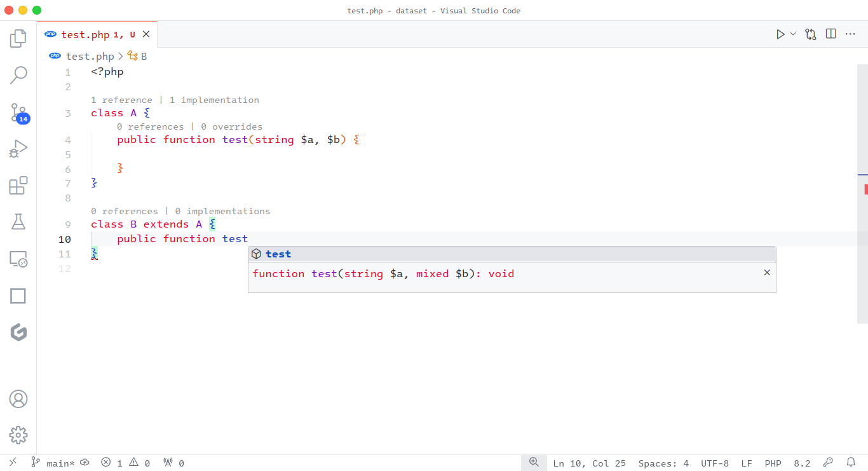Open the G-shaped extension icon in activity bar
868x471 pixels.
click(18, 332)
